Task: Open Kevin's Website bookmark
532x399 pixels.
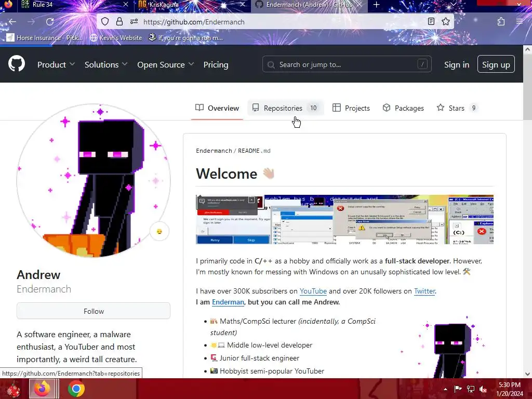Action: tap(116, 37)
